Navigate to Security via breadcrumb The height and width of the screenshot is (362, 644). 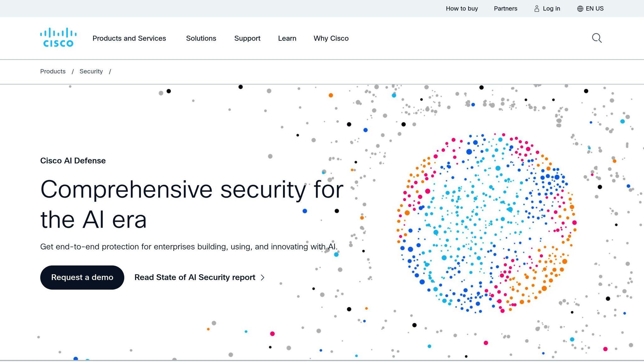click(x=91, y=71)
